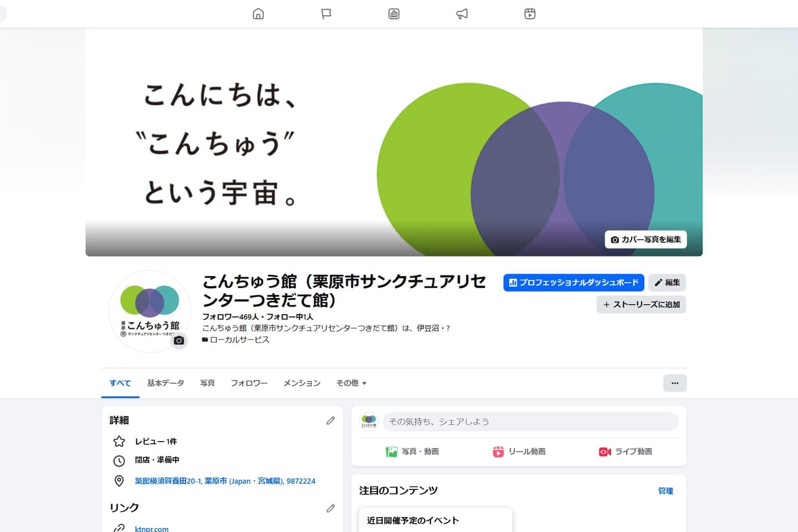798x532 pixels.
Task: Click the three-dots more options button
Action: (674, 383)
